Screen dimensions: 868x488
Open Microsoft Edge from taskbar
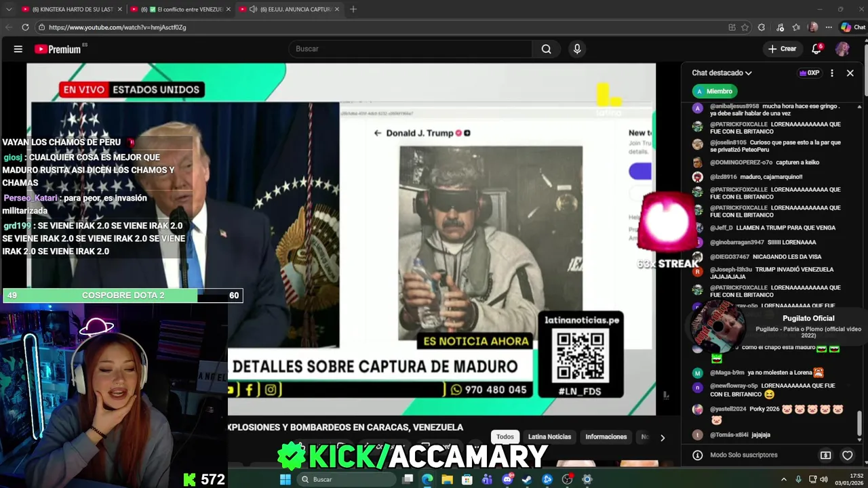[427, 479]
